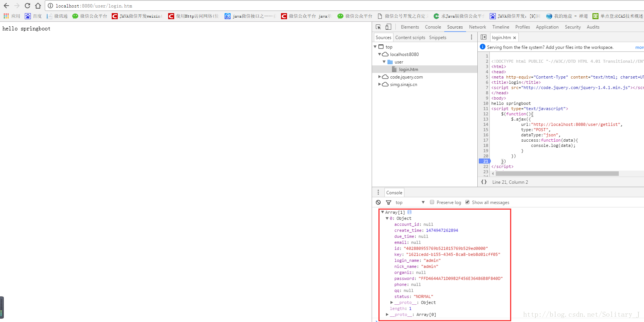Viewport: 644px width, 322px height.
Task: Click the editor horizontal scrollbar
Action: 557,174
